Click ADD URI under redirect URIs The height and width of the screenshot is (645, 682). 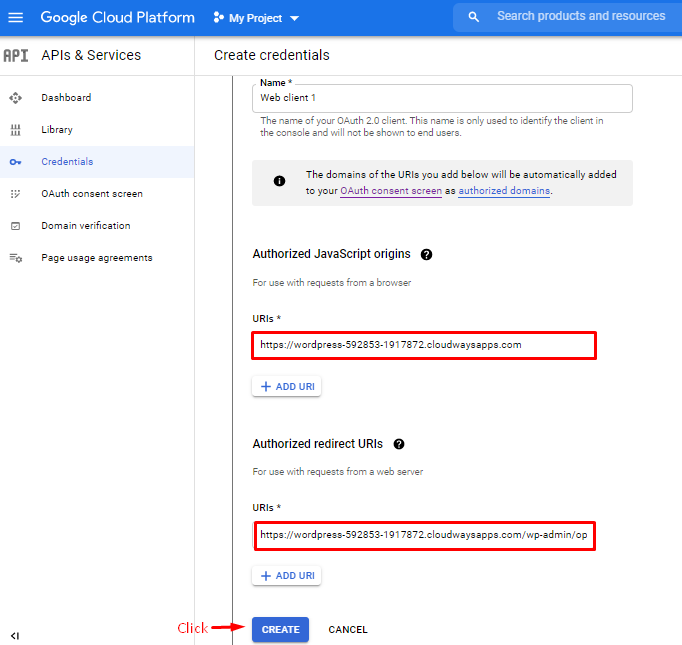287,575
